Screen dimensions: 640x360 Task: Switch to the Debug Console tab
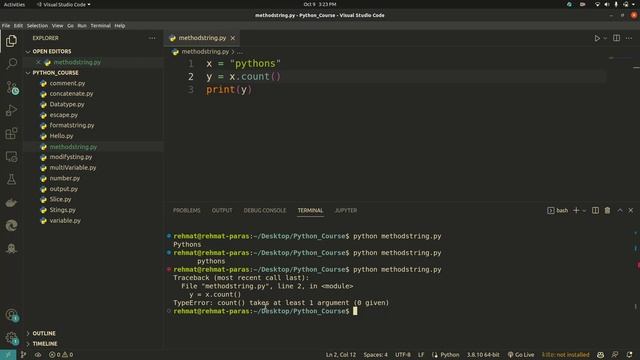pyautogui.click(x=265, y=211)
